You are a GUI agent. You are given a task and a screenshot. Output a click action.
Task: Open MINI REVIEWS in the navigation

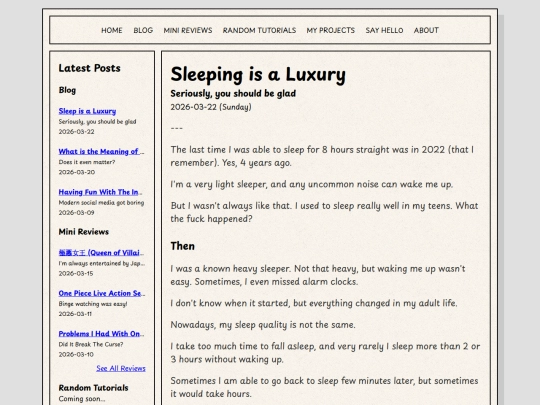(x=188, y=30)
